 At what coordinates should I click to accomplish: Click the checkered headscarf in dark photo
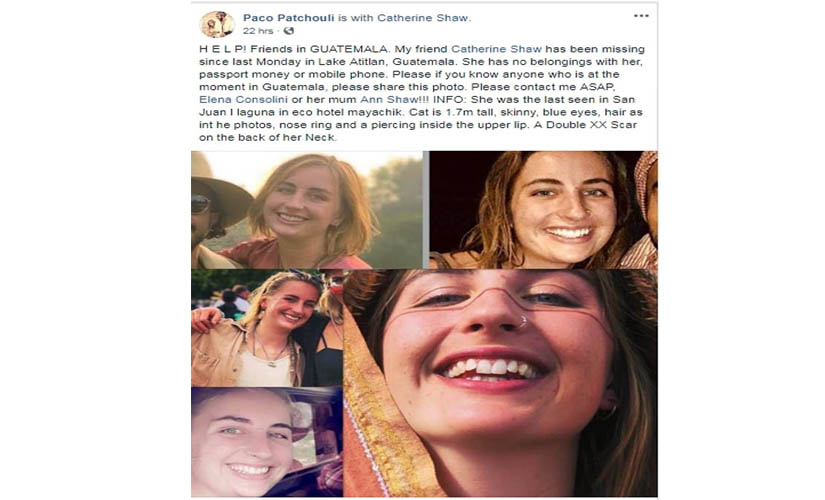(648, 182)
